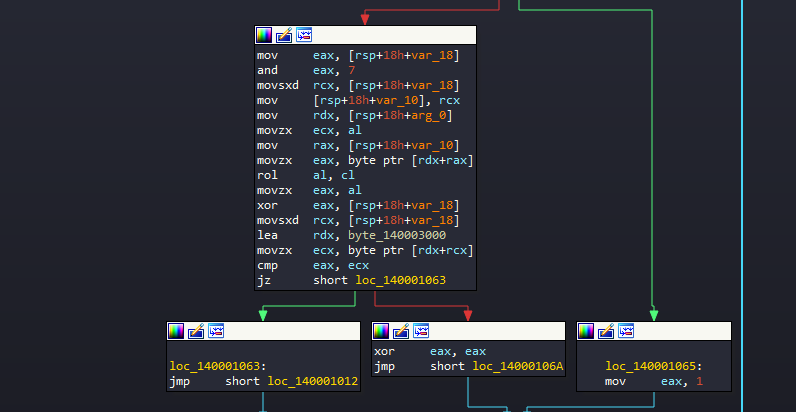
Task: Click the 'mov rax, [rsp+18h+var_10]' line
Action: tap(358, 146)
